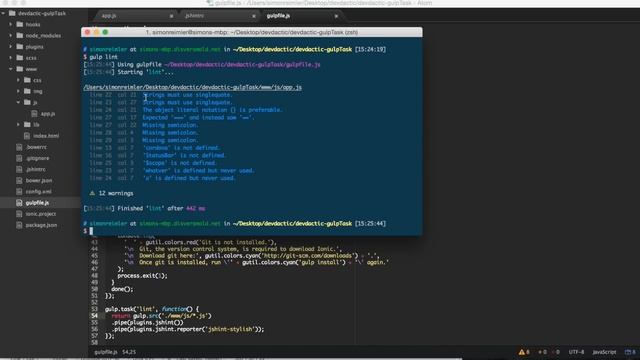Click the plugins folder icon

(x=20, y=47)
